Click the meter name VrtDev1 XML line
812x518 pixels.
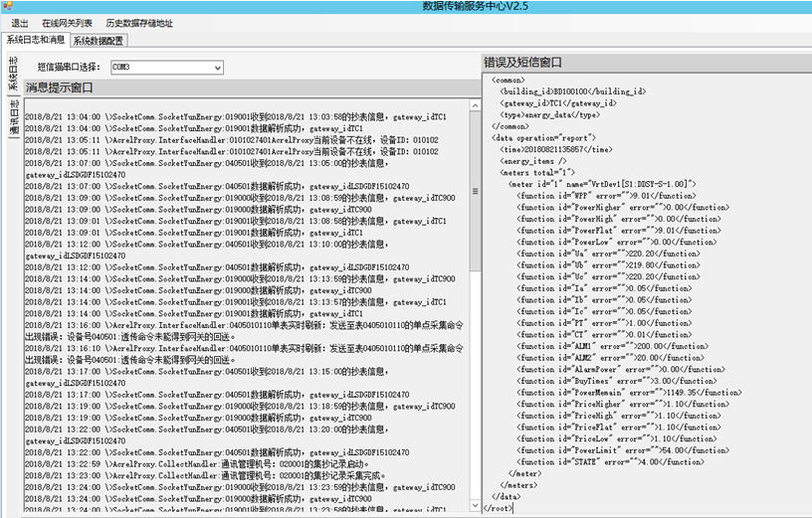click(x=602, y=184)
